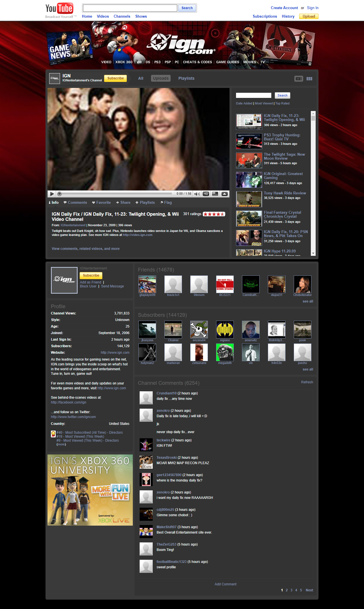
Task: Click the video list scrollbar down arrow
Action: pyautogui.click(x=313, y=253)
